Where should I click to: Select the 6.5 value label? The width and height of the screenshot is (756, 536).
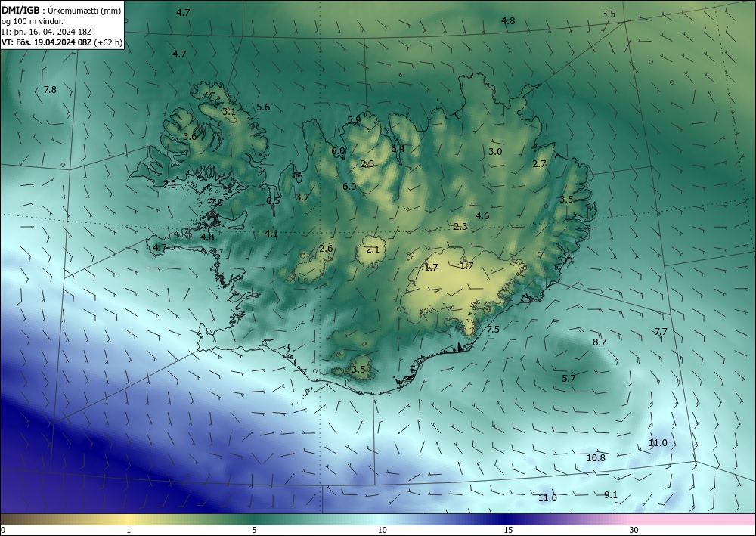coord(273,201)
